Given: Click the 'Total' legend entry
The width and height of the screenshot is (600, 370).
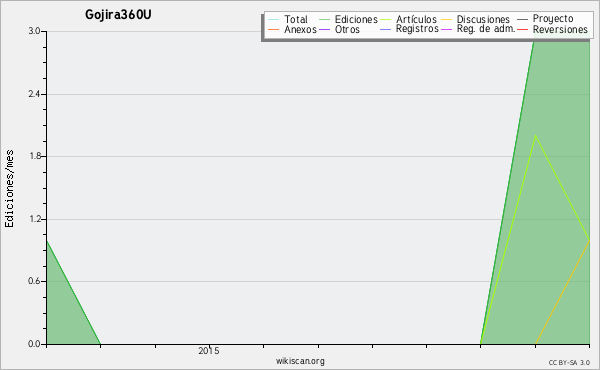Looking at the screenshot, I should 295,19.
